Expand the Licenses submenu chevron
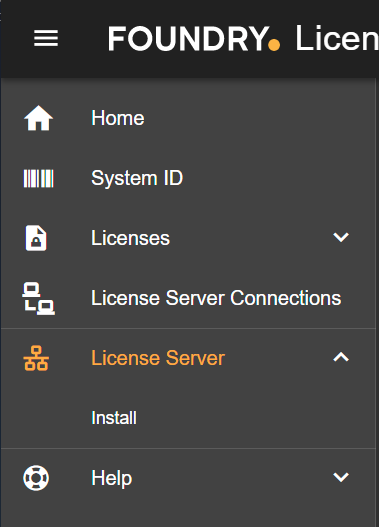Viewport: 379px width, 527px height. (x=341, y=237)
